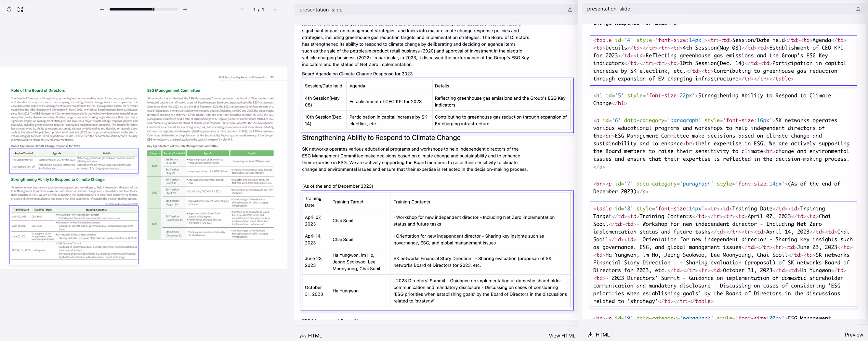Select the Board Agenda table in the preview
The width and height of the screenshot is (868, 341).
click(x=437, y=105)
